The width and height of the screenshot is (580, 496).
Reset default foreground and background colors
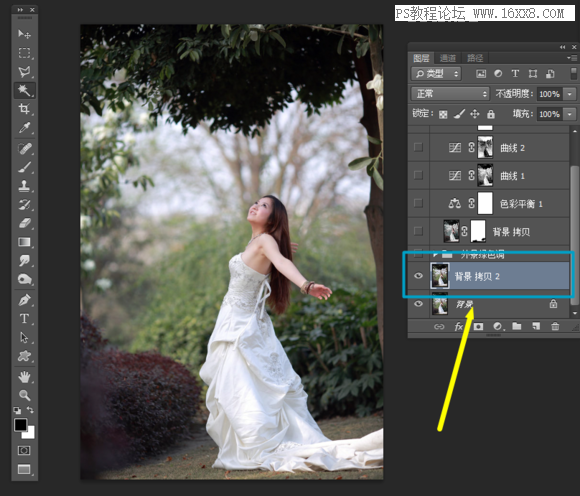[x=17, y=410]
